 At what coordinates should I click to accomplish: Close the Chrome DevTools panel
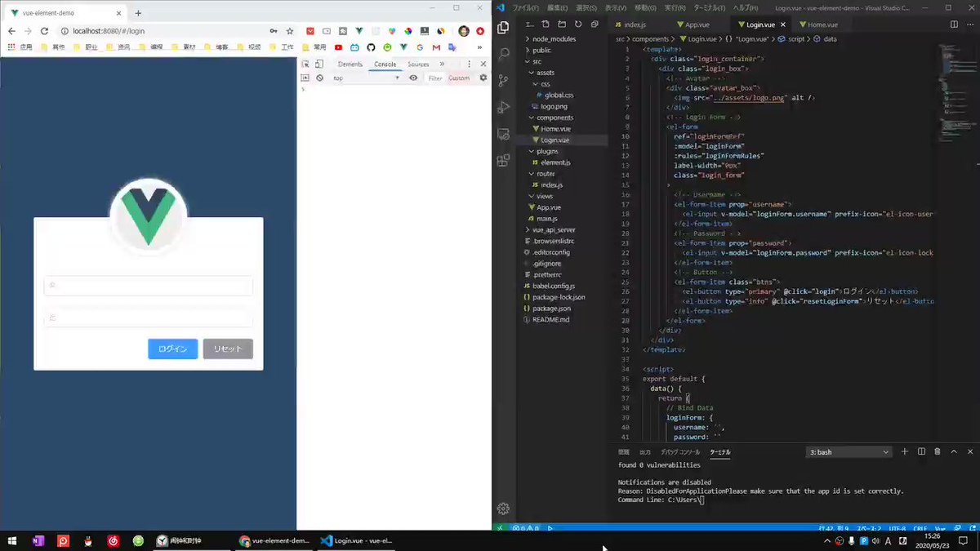[x=483, y=64]
